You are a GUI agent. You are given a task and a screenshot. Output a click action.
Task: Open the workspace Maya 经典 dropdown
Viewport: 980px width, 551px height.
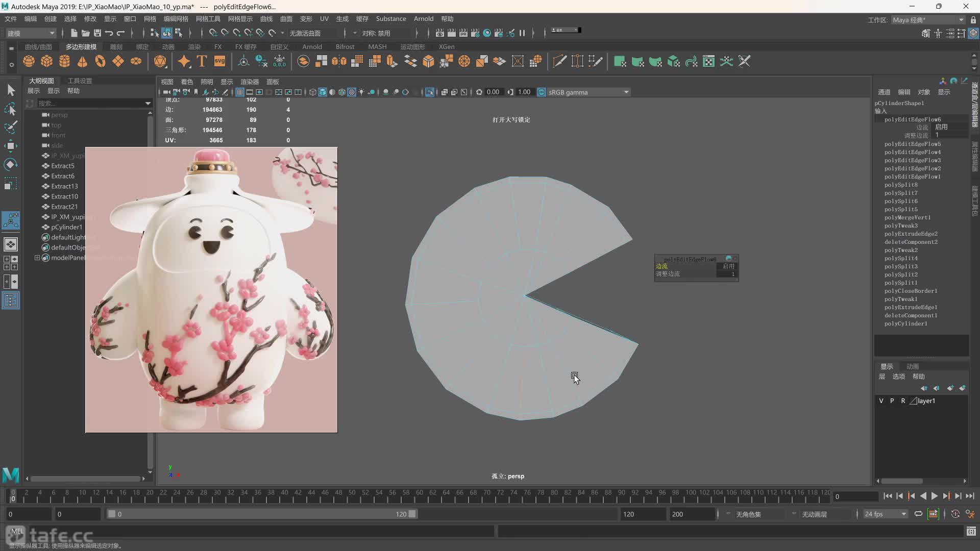click(x=928, y=20)
